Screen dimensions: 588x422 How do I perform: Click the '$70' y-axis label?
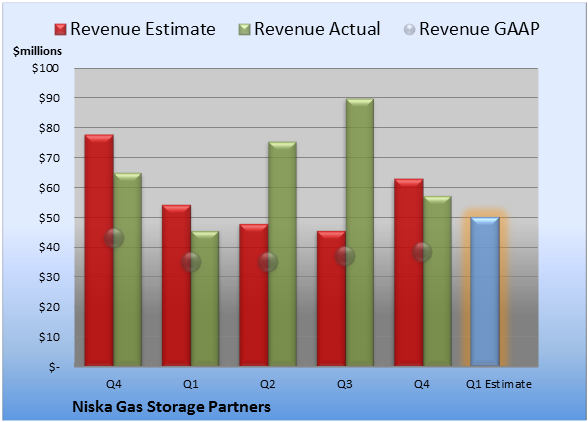(49, 158)
